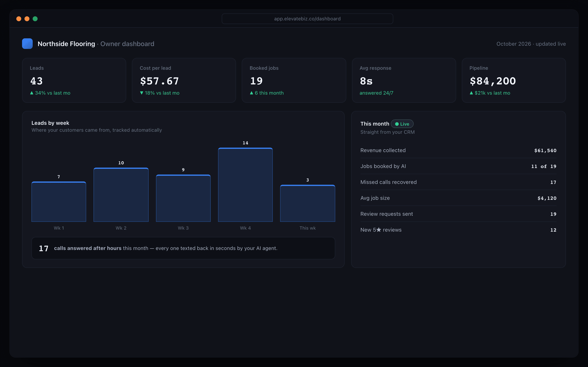The height and width of the screenshot is (367, 588).
Task: Click the Wk 4 bar with 14 leads
Action: coord(245,185)
